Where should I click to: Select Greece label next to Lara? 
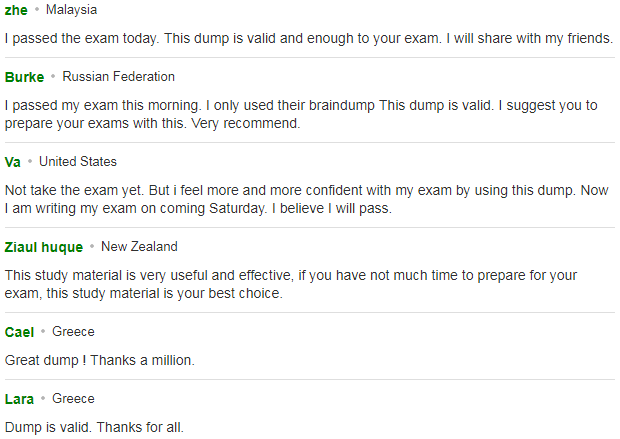(x=74, y=398)
